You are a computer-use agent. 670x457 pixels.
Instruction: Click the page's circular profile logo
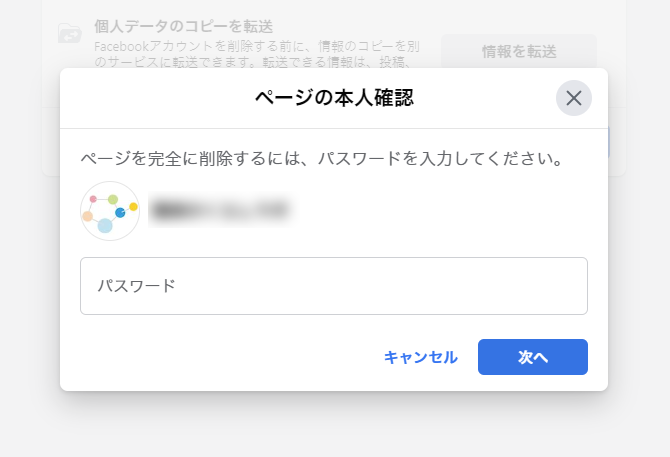(x=110, y=211)
